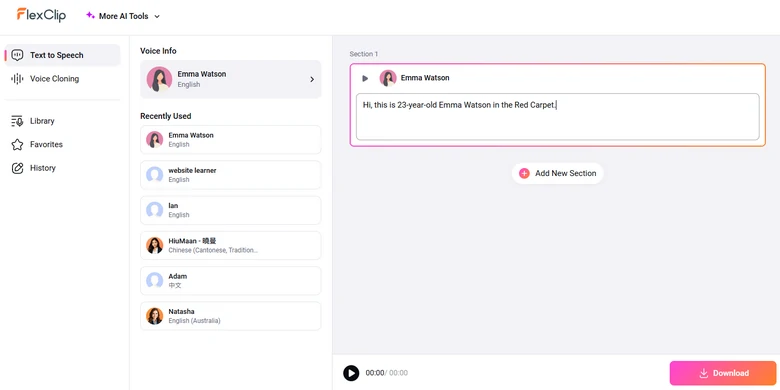The image size is (780, 390).
Task: Click Adam's default avatar icon
Action: pos(155,281)
